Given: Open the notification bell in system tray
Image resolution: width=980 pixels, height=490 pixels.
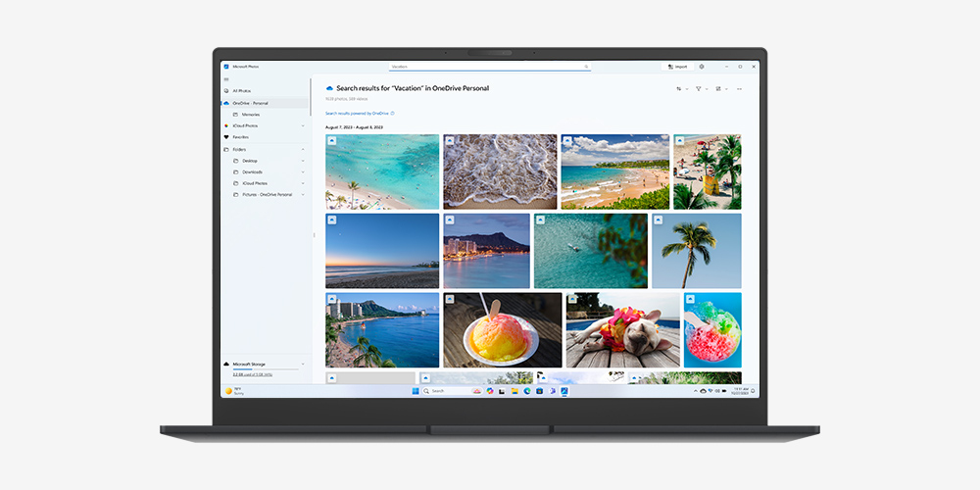Looking at the screenshot, I should (753, 391).
